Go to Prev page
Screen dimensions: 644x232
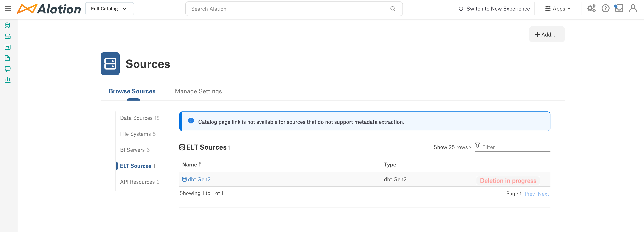(x=529, y=194)
